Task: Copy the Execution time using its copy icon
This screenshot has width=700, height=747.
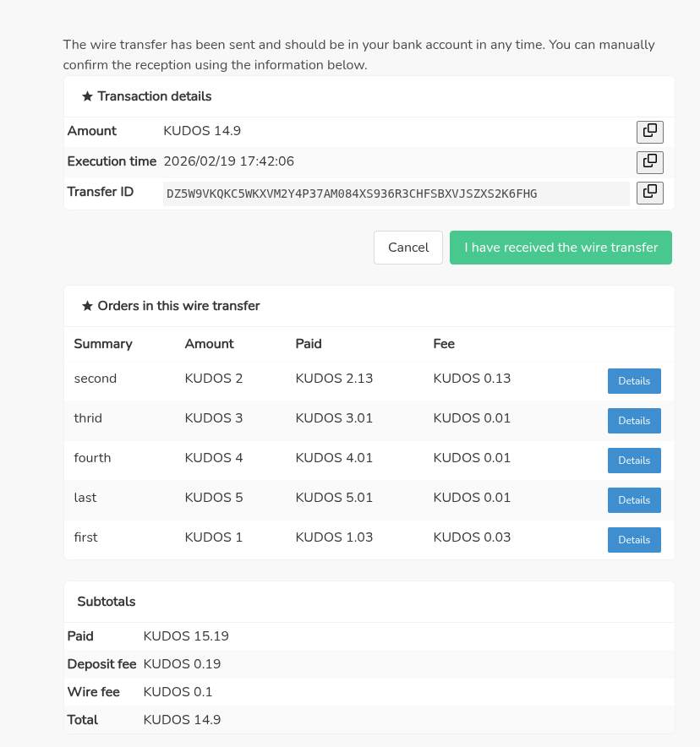Action: coord(649,161)
